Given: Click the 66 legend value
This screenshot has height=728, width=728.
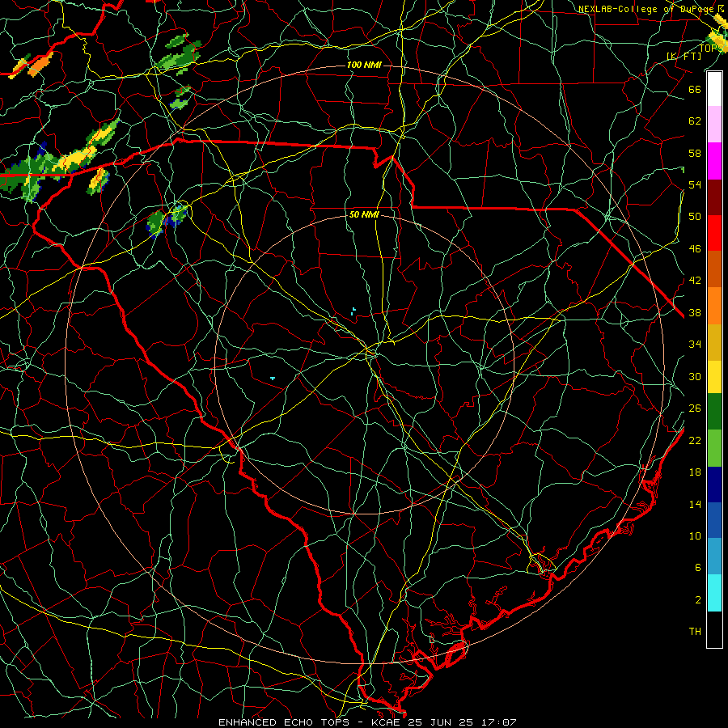Looking at the screenshot, I should (695, 89).
